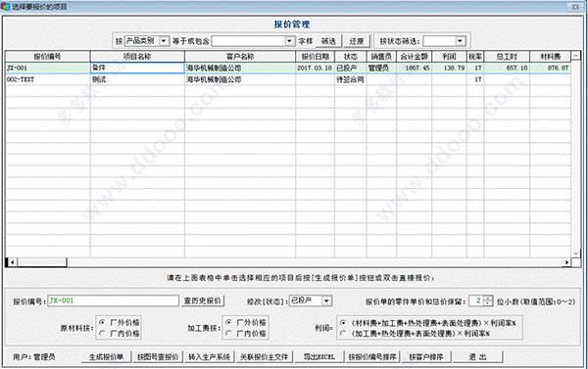The width and height of the screenshot is (588, 369).
Task: Click the 还原 reset button
Action: tap(357, 41)
